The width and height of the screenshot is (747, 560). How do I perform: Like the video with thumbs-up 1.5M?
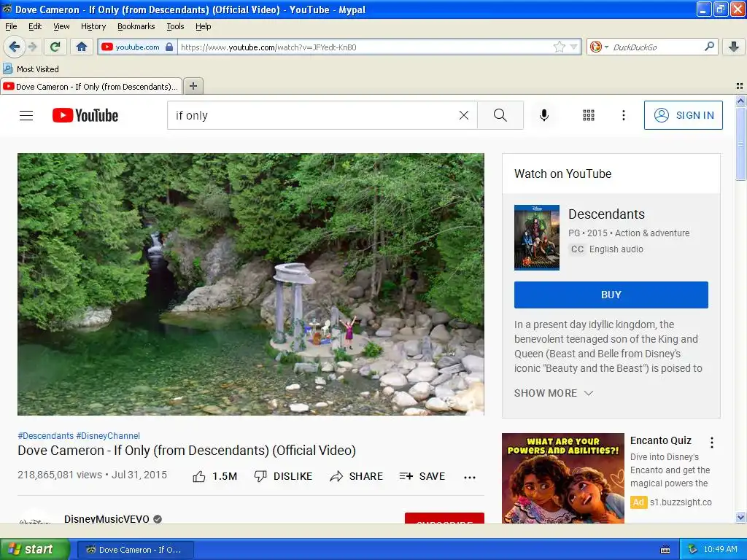tap(214, 476)
